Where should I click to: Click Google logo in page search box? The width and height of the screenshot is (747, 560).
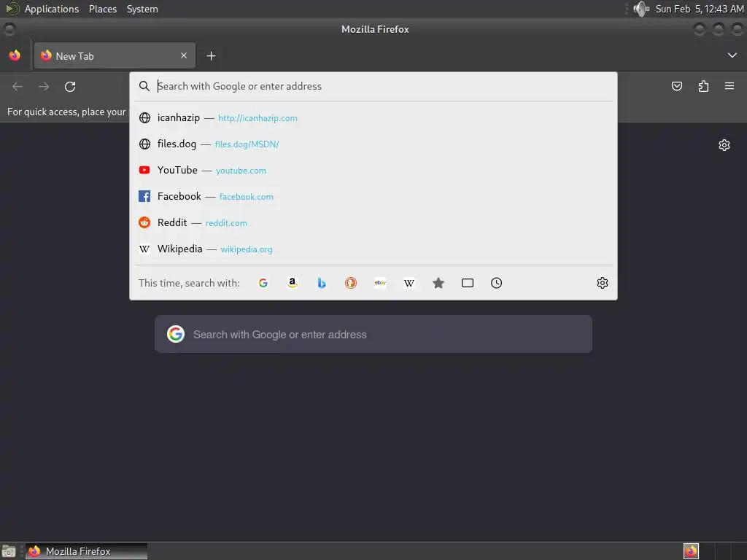176,334
